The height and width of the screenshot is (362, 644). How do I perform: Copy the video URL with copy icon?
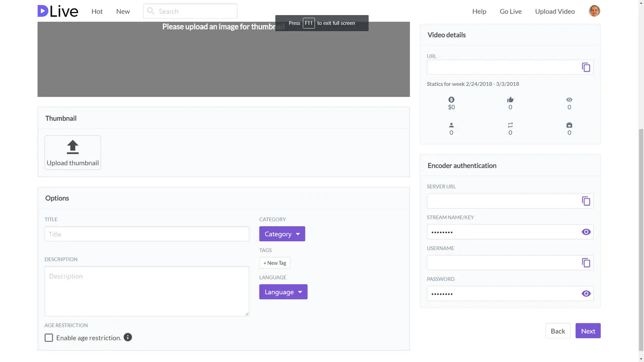tap(586, 67)
